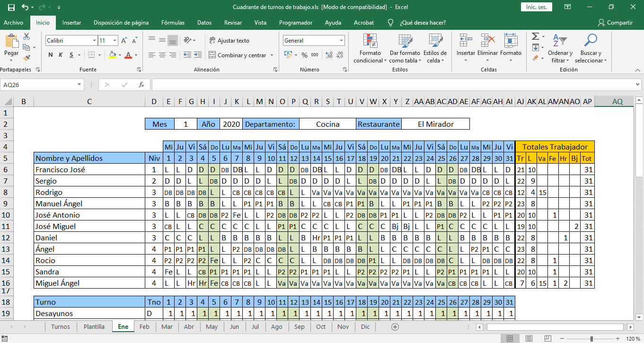Expand the Name Box dropdown arrow
This screenshot has width=644, height=343.
tap(79, 85)
